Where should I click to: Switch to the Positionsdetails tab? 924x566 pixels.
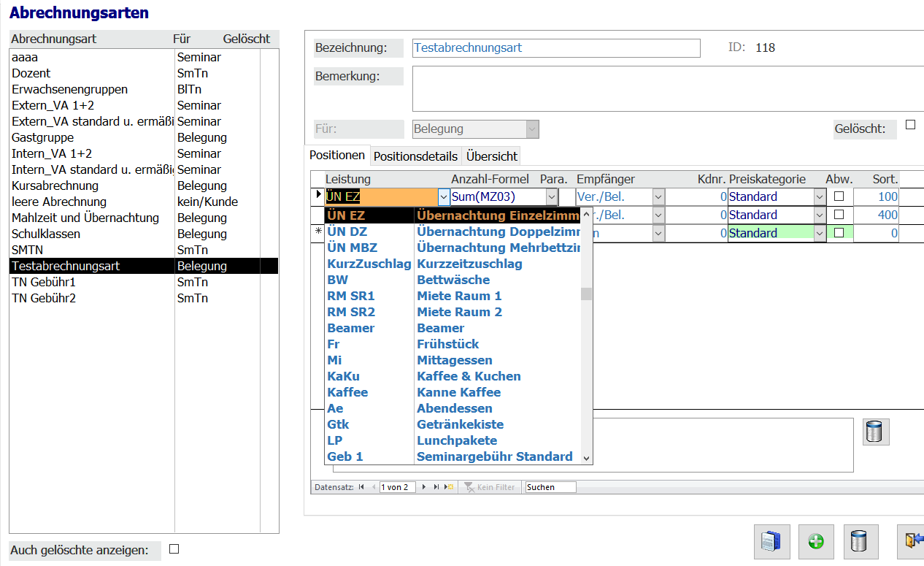click(x=416, y=156)
